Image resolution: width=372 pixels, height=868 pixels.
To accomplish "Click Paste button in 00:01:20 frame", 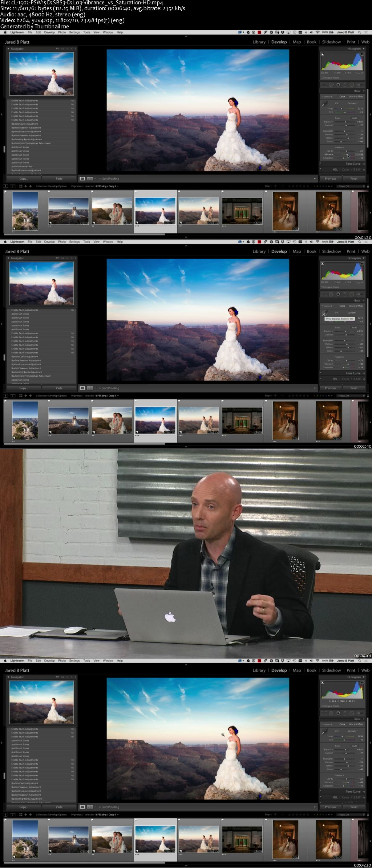I will point(59,179).
